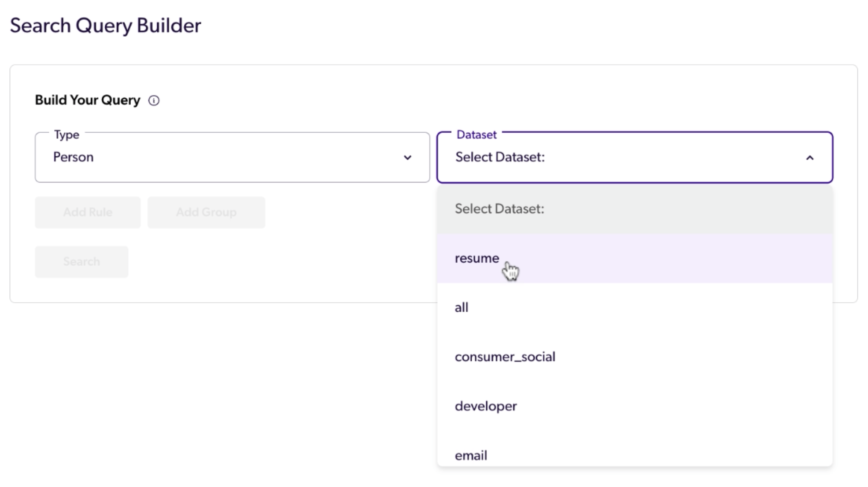Select the all dataset option
Viewport: 868px width, 487px height.
pyautogui.click(x=462, y=308)
